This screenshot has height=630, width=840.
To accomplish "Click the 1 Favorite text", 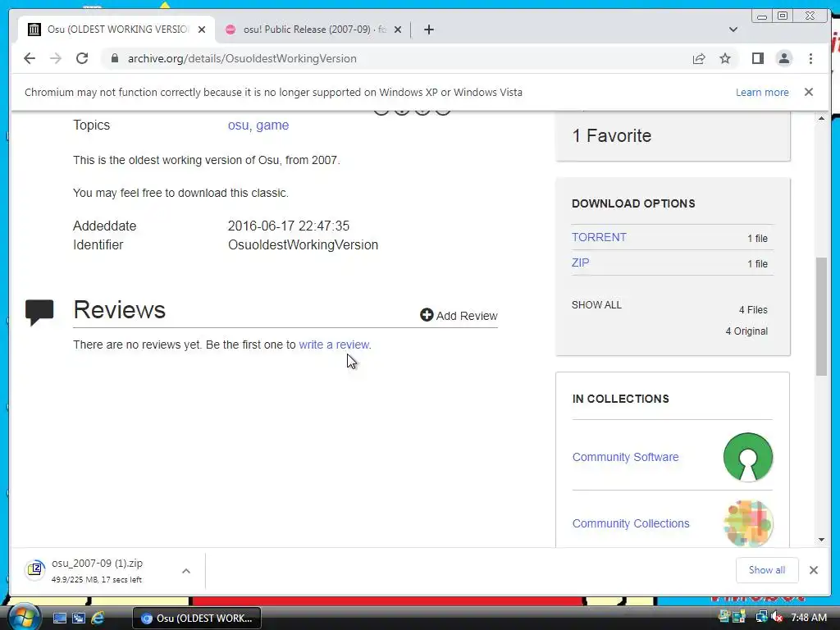I will coord(611,135).
